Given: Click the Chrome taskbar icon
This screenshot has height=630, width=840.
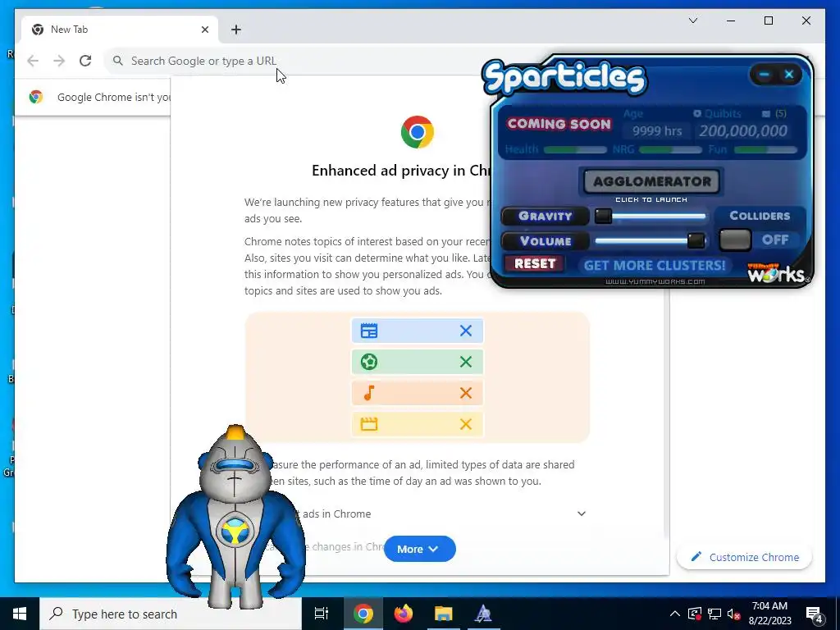Looking at the screenshot, I should (363, 614).
